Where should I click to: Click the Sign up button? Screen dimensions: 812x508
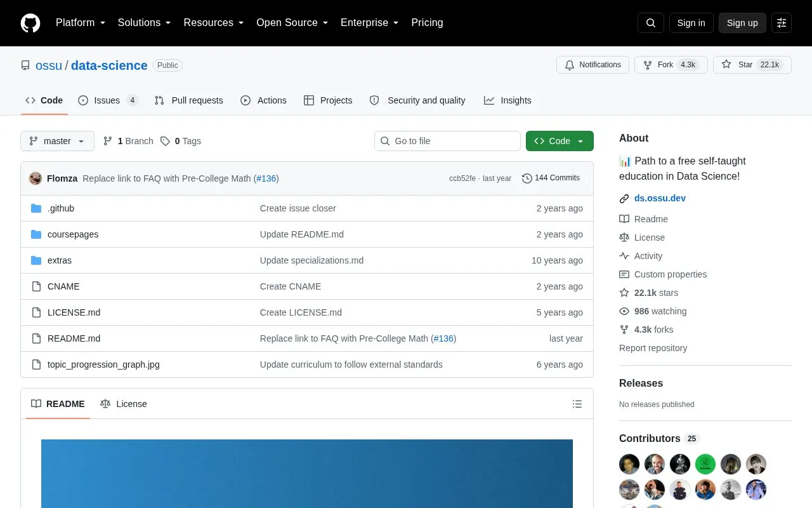(x=742, y=23)
